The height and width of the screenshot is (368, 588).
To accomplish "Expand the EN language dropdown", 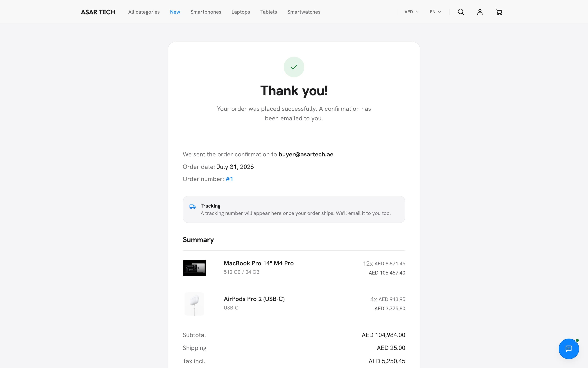I will coord(435,12).
